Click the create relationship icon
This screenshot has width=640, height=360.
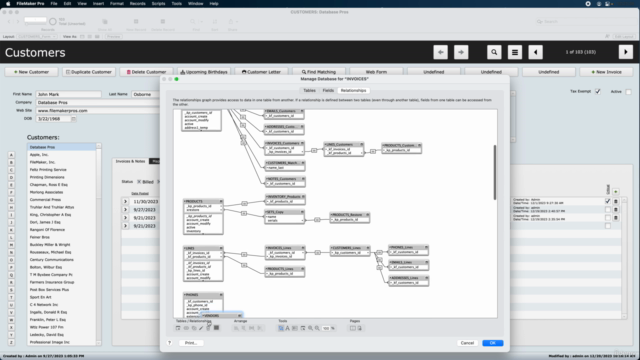186,328
